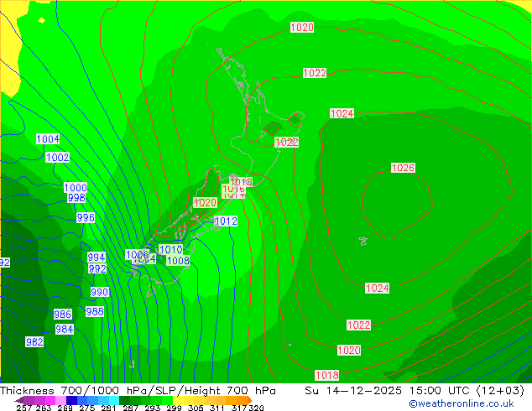This screenshot has height=411, width=532.
Task: Click the light pink legend swatch above 269
Action: [x=60, y=400]
